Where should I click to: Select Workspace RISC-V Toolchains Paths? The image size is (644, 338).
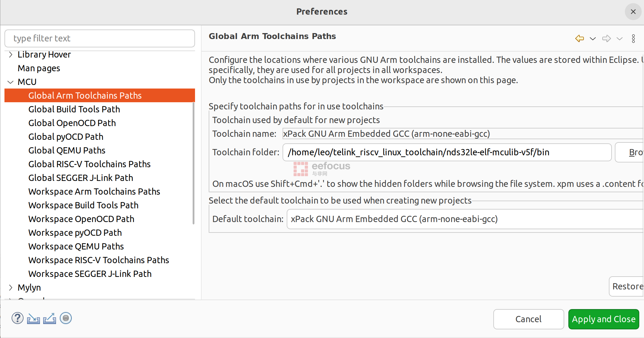click(x=98, y=260)
